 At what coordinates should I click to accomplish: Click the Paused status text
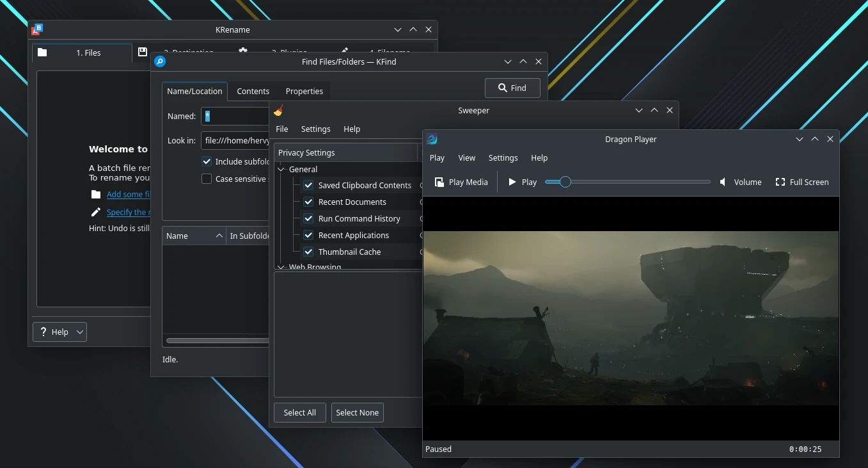[x=438, y=449]
